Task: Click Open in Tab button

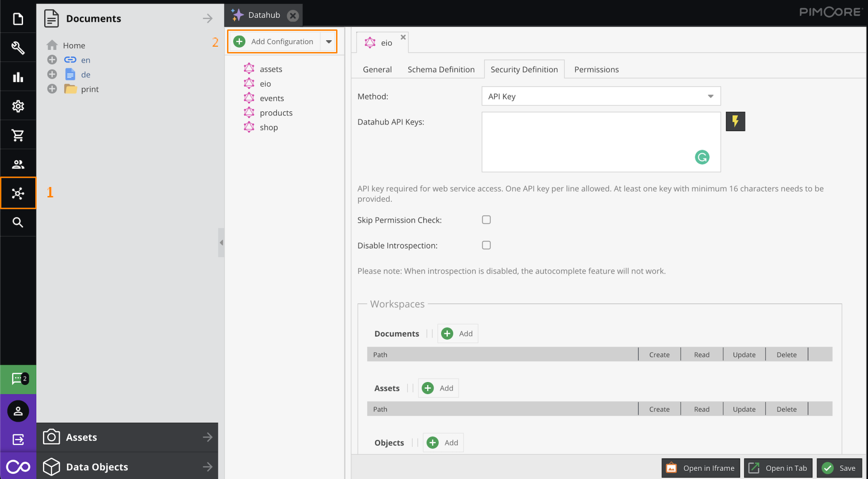Action: (778, 468)
